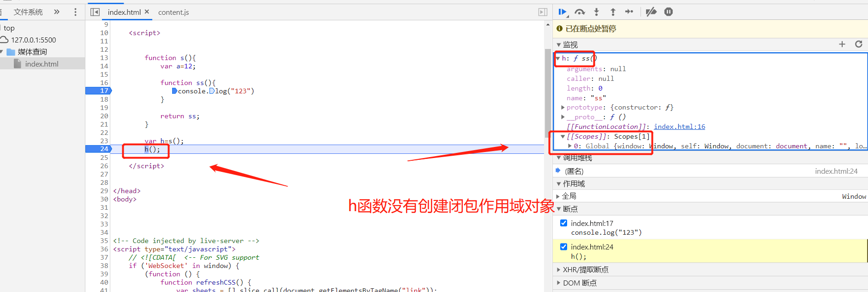Toggle breakpoint on line 17 gutter
The height and width of the screenshot is (292, 868).
[99, 91]
